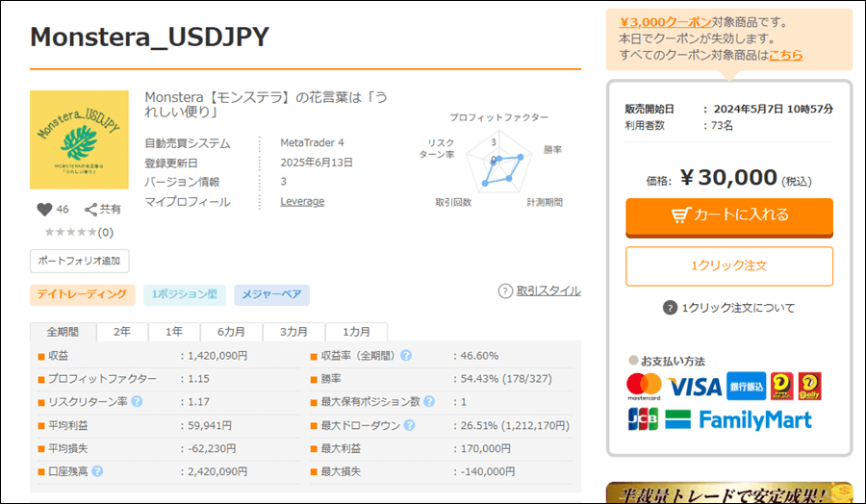
Task: Click help icon beside 最大ドローダウン
Action: [x=409, y=425]
